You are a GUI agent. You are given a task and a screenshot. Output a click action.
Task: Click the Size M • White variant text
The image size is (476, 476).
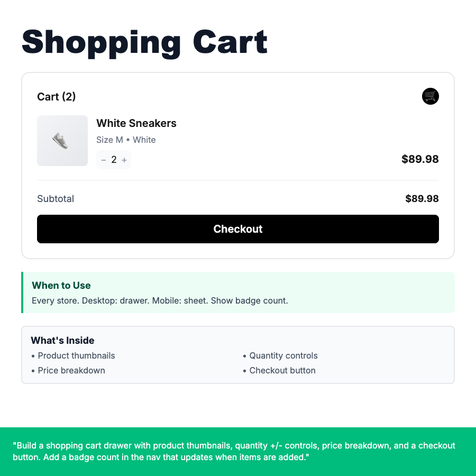coord(125,140)
